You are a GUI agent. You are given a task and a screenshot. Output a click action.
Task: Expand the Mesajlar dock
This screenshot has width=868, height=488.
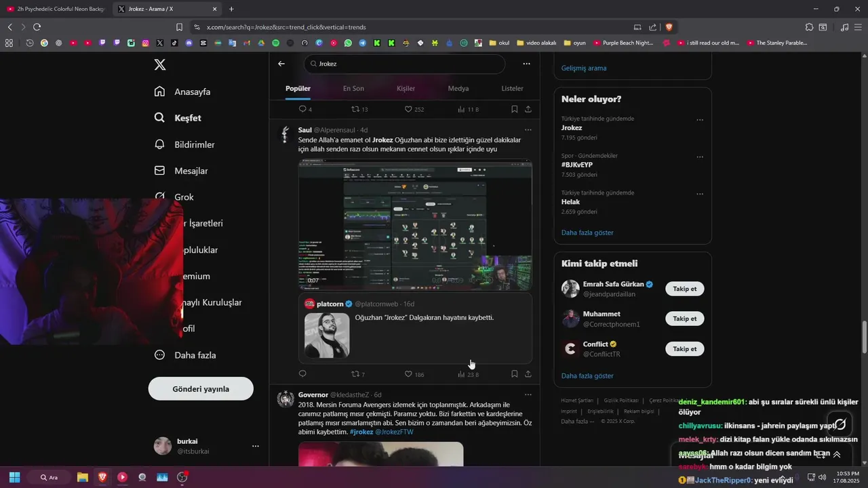(837, 455)
